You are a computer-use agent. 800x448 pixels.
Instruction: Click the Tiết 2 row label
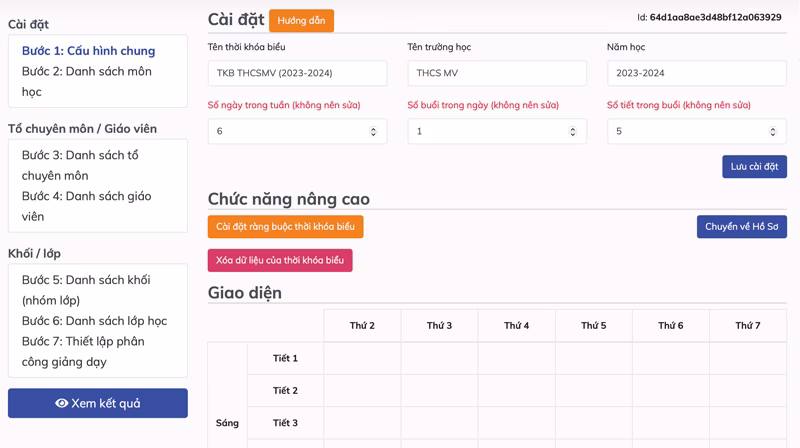point(285,390)
